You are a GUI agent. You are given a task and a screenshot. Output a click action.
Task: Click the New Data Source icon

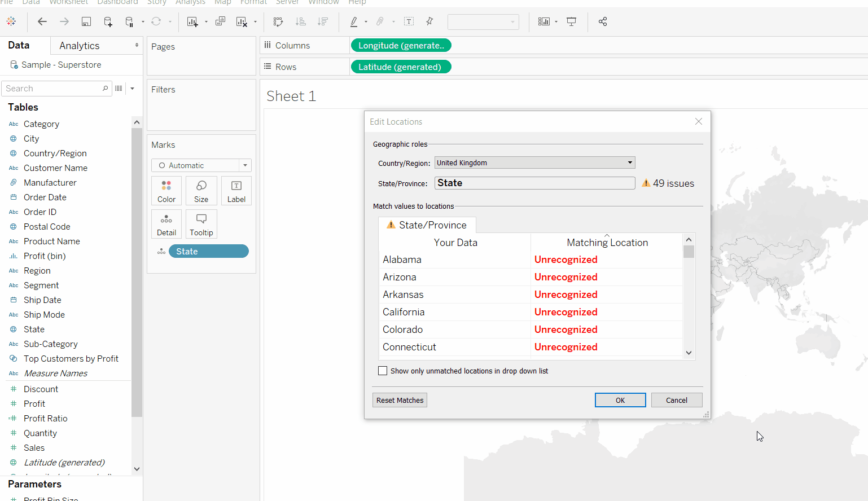(x=108, y=21)
